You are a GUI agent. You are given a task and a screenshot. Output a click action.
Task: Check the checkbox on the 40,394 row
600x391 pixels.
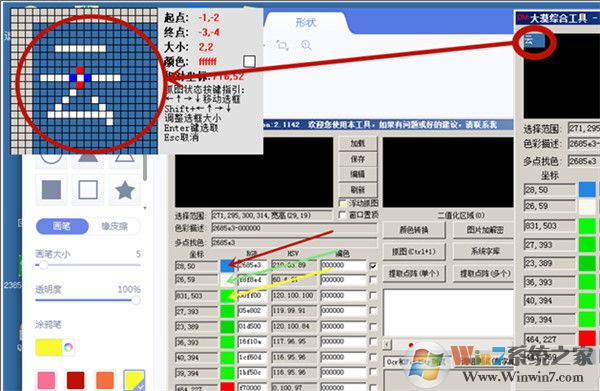point(373,357)
